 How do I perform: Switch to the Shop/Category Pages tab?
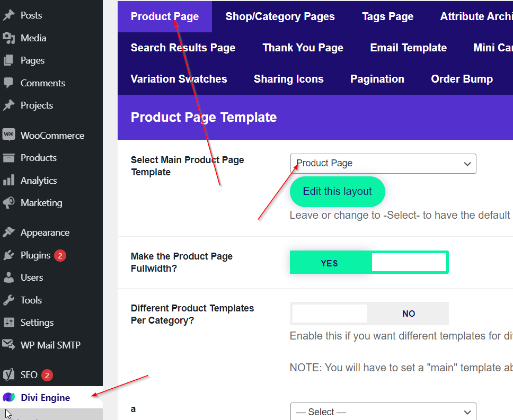tap(280, 16)
